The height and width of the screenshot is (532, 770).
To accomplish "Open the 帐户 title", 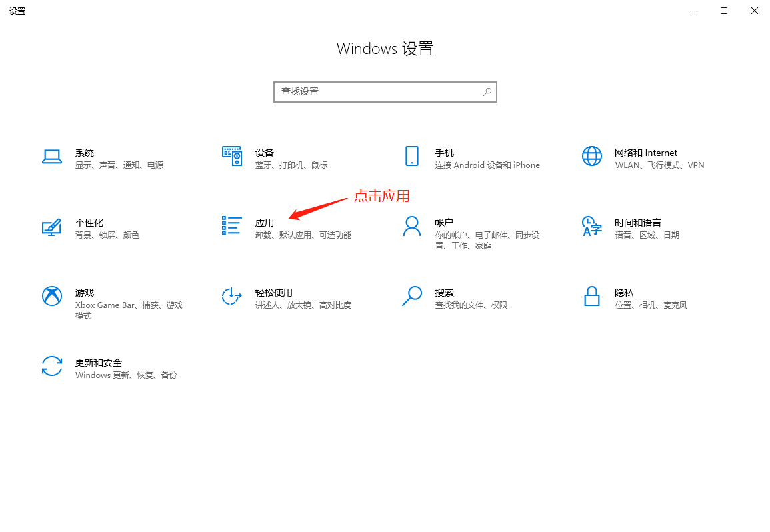I will click(x=445, y=223).
